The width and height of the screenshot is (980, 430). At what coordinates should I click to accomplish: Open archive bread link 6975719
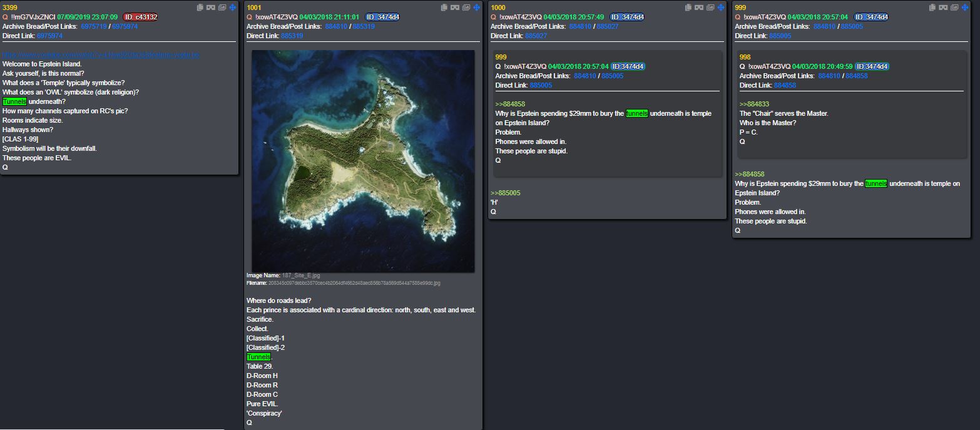94,26
